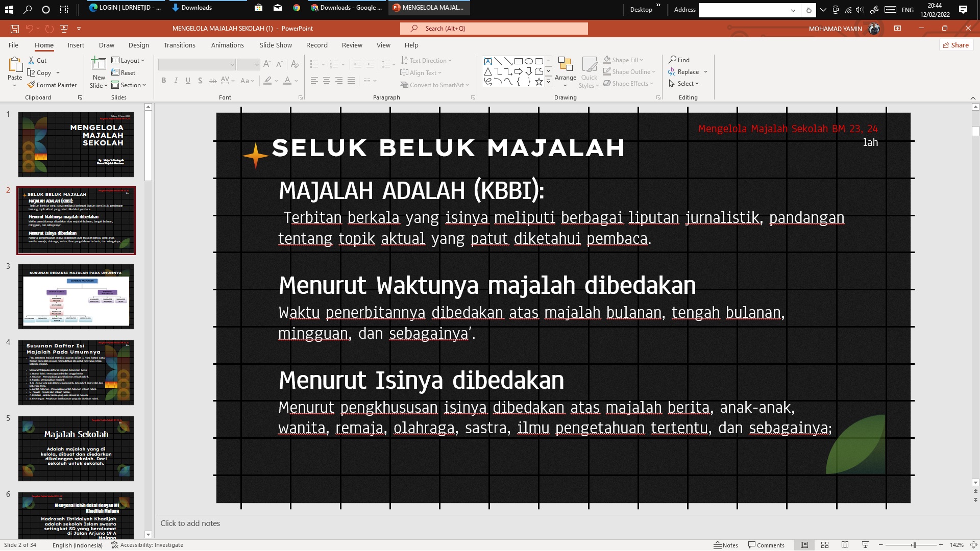Fit slide to current window icon
The image size is (980, 551).
tap(973, 545)
